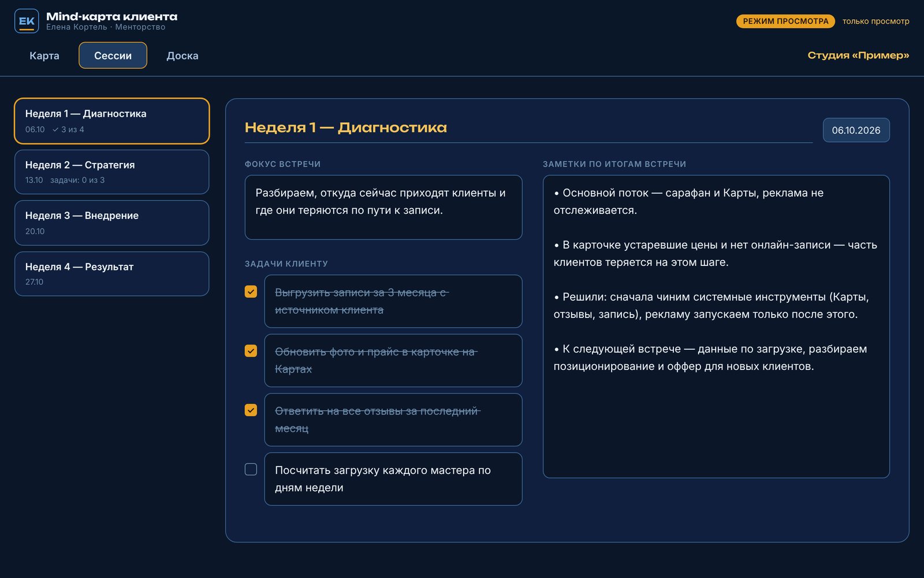Click the только просмотр label
The width and height of the screenshot is (924, 578).
tap(875, 21)
